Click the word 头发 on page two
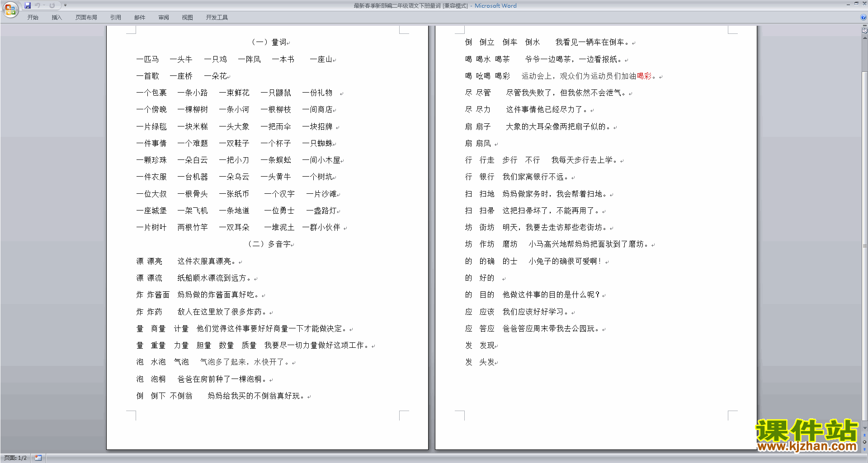Image resolution: width=868 pixels, height=463 pixels. (x=487, y=362)
